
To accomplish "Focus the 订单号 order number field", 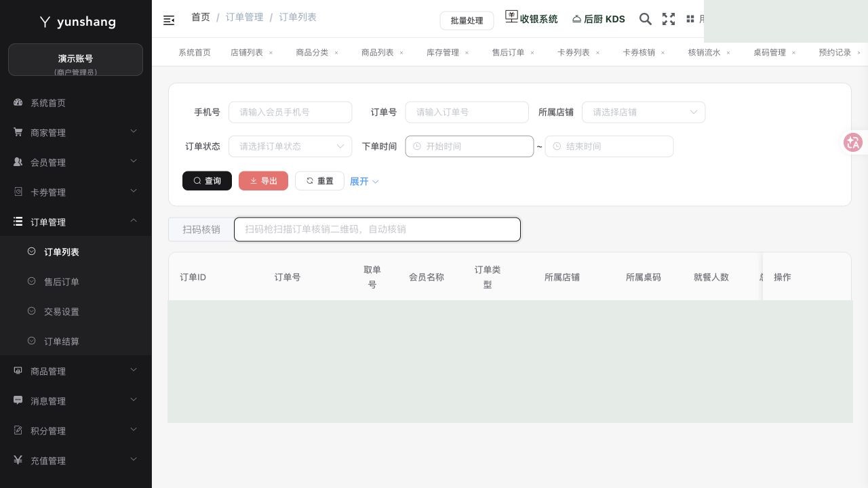I will click(467, 112).
